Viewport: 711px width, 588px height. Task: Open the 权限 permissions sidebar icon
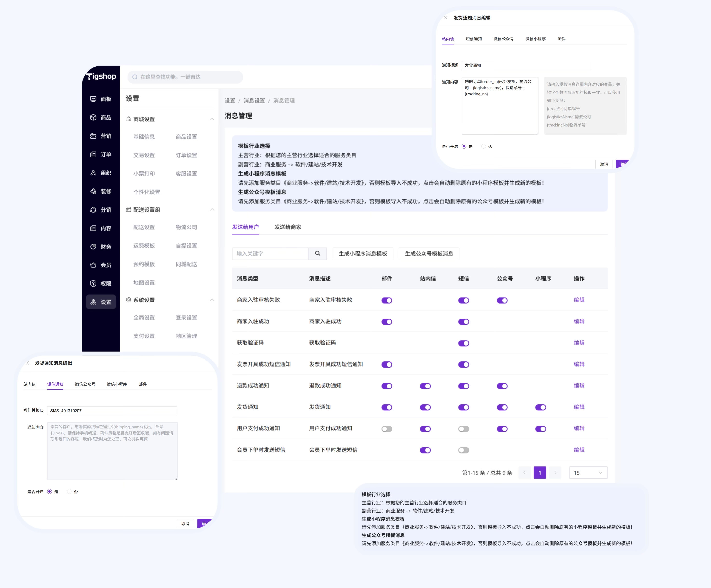pyautogui.click(x=93, y=283)
